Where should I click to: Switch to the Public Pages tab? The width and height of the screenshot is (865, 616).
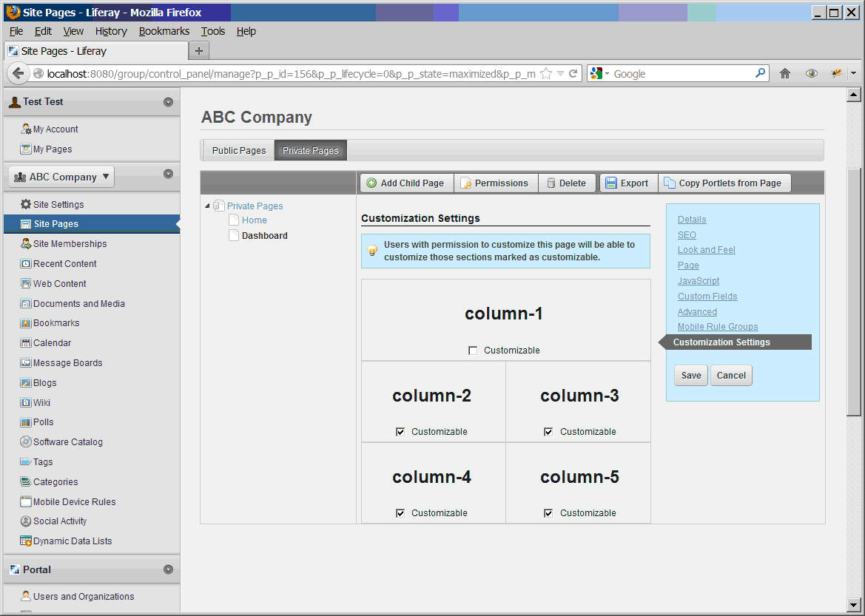click(238, 150)
